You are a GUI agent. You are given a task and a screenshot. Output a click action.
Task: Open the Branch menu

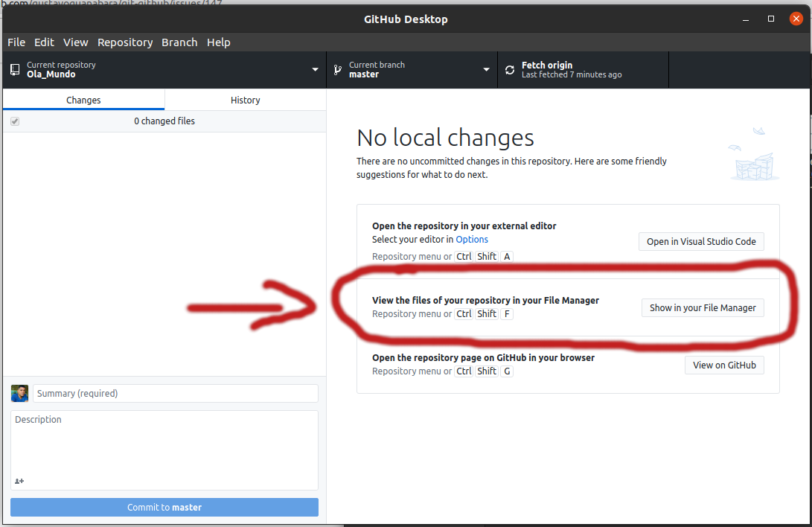click(x=179, y=42)
